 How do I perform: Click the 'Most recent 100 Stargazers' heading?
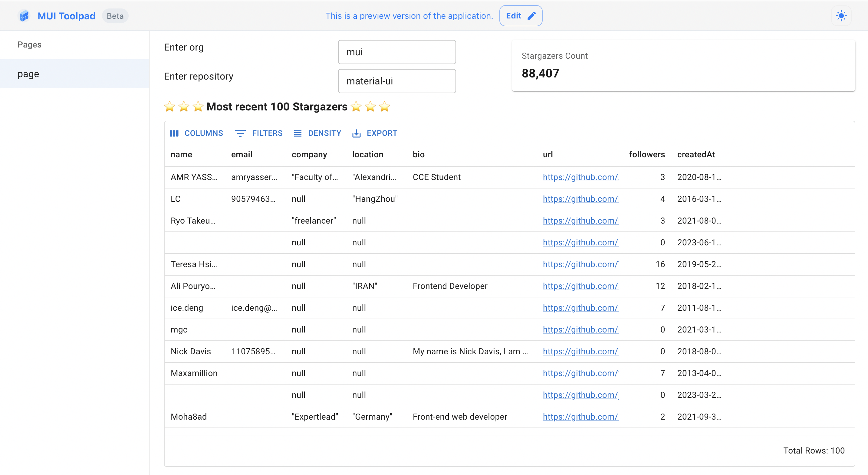tap(277, 107)
